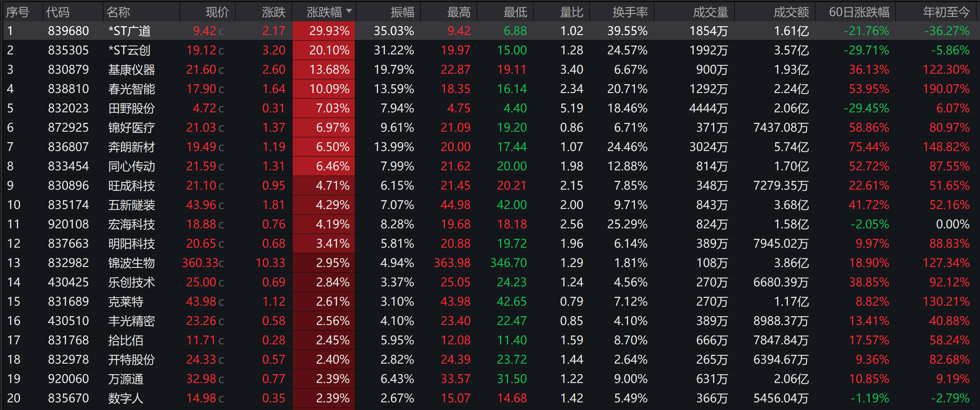Click the 29.93% red change cell

[x=329, y=31]
